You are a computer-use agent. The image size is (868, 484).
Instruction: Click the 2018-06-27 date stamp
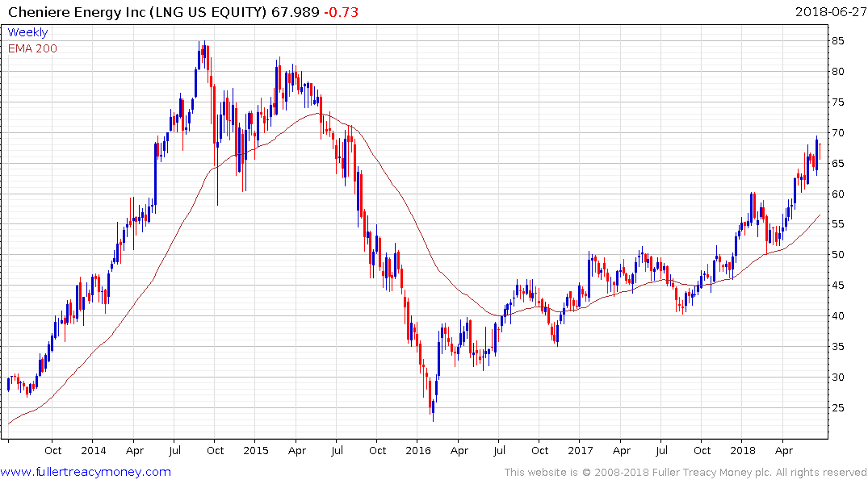[x=830, y=11]
